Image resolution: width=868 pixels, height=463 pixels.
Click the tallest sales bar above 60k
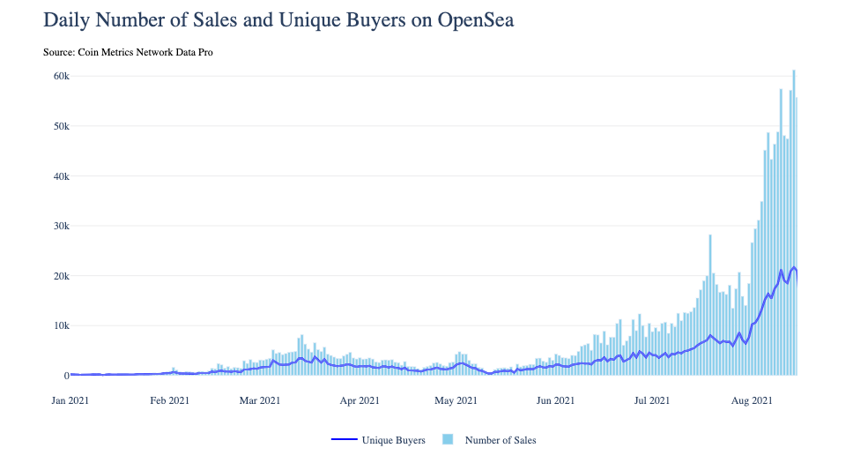coord(794,220)
